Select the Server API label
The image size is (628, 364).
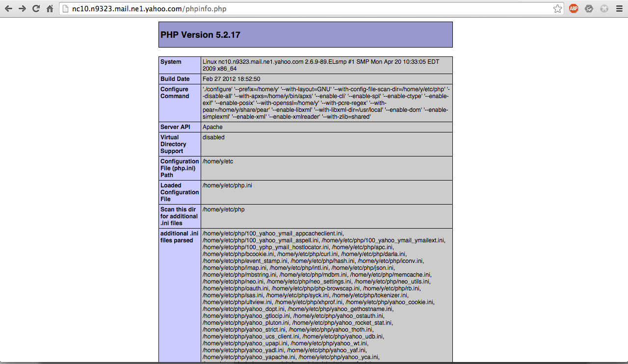click(175, 127)
